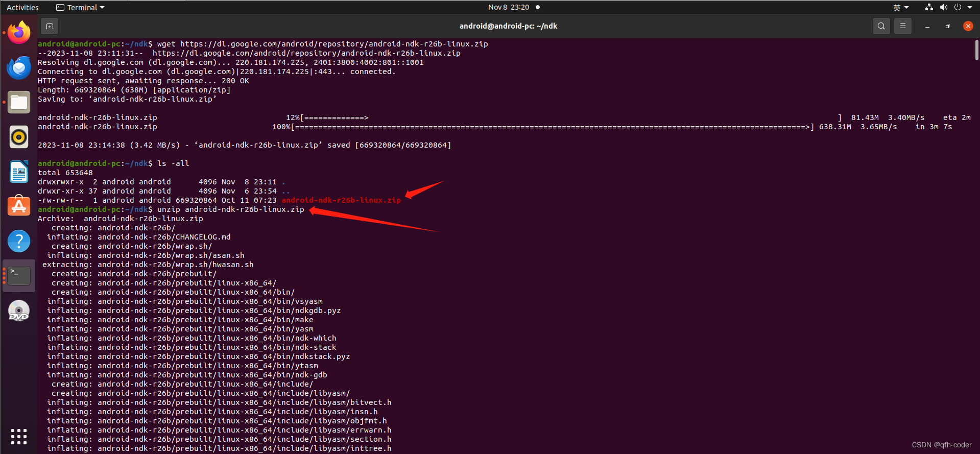
Task: Click the libyasm/section.h line
Action: [x=220, y=439]
